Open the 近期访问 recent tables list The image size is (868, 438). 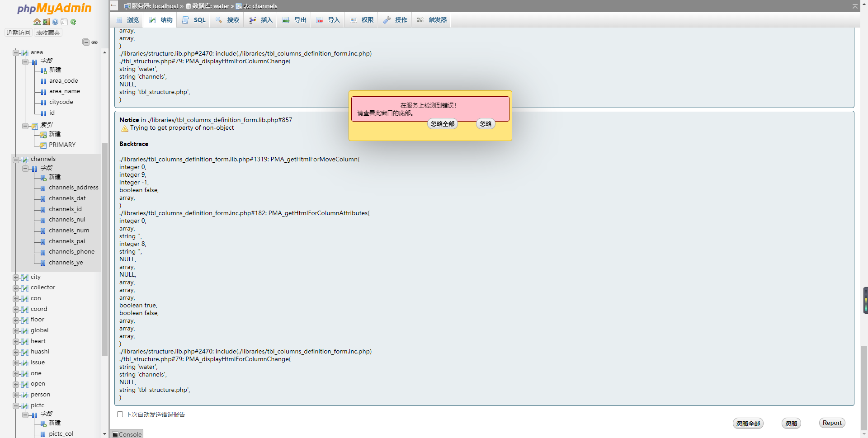point(19,33)
